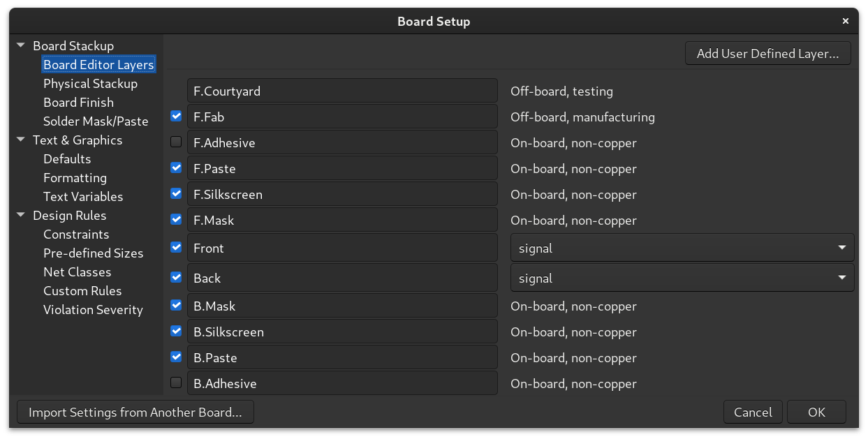Click the B.Mask layer name field
Viewport: 868px width, 439px height.
coord(342,305)
